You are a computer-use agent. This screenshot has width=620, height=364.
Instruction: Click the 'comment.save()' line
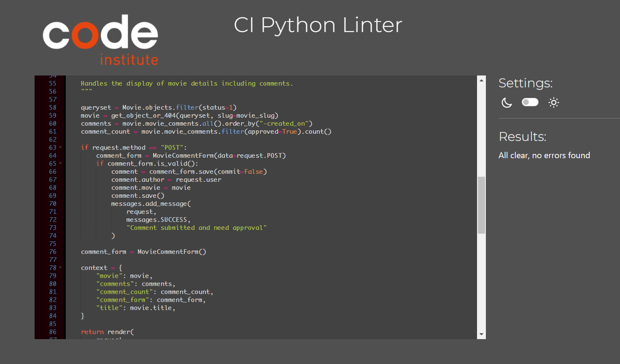[138, 196]
